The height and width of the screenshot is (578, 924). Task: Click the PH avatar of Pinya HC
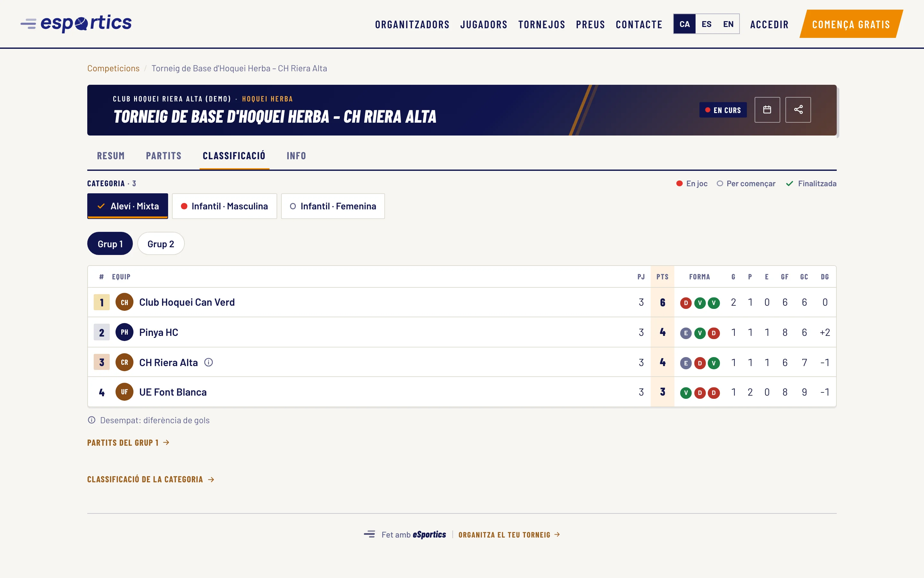pyautogui.click(x=124, y=332)
